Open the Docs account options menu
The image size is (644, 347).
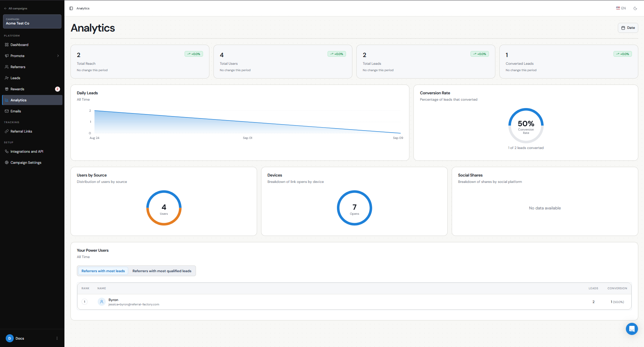[x=57, y=338]
